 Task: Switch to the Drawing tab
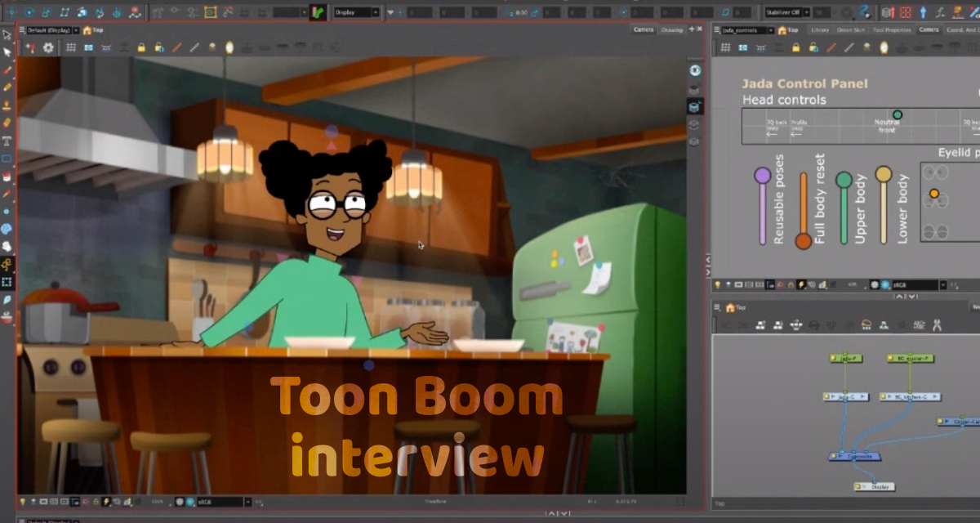coord(672,29)
